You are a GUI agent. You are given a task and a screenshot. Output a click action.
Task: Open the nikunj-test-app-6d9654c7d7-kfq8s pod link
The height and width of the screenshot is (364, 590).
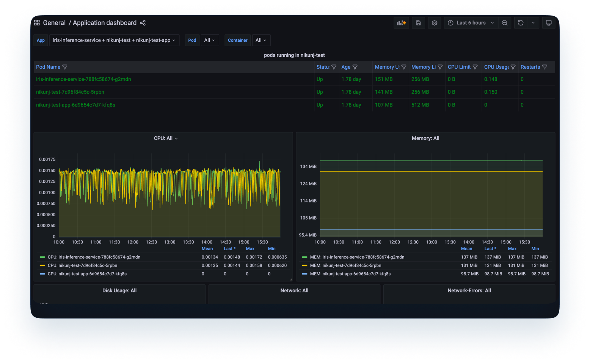(75, 105)
